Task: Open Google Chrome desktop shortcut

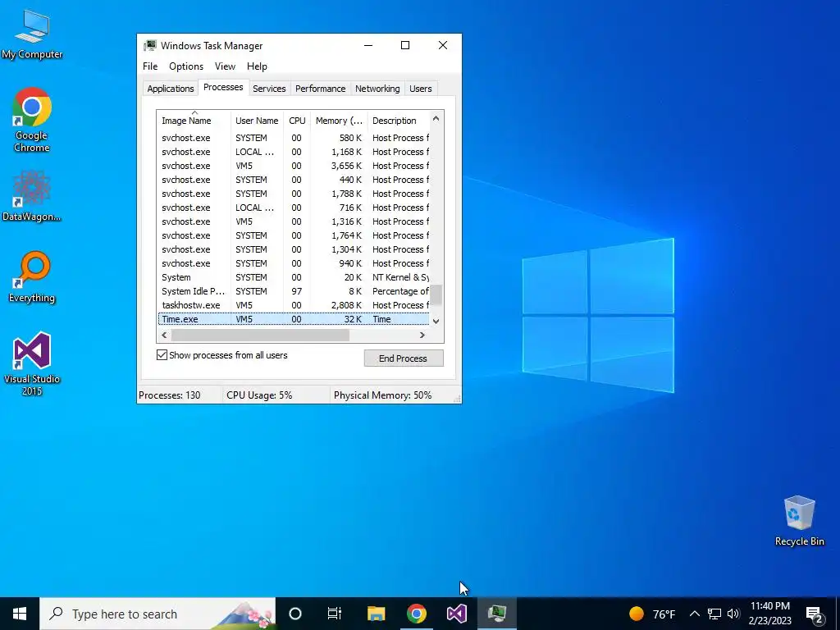Action: (x=32, y=120)
